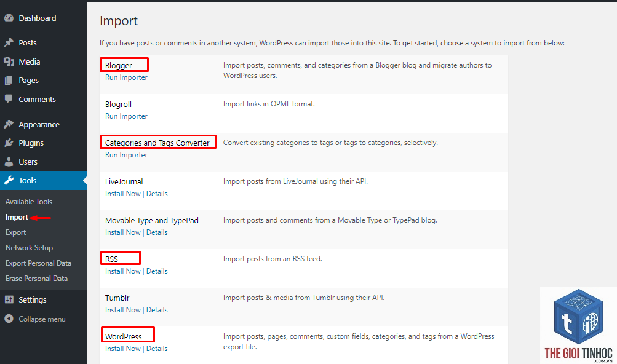Click the Dashboard gauge icon

coord(9,18)
